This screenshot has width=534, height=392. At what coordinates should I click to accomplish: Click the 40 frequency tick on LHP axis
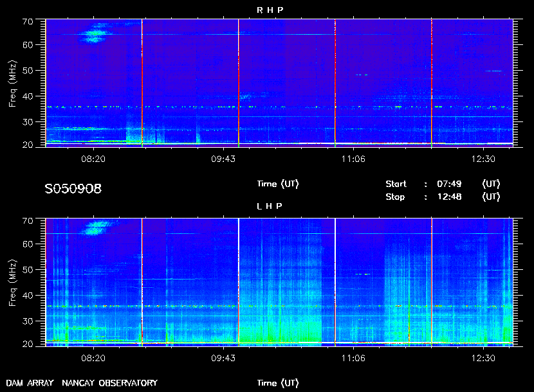coord(28,296)
